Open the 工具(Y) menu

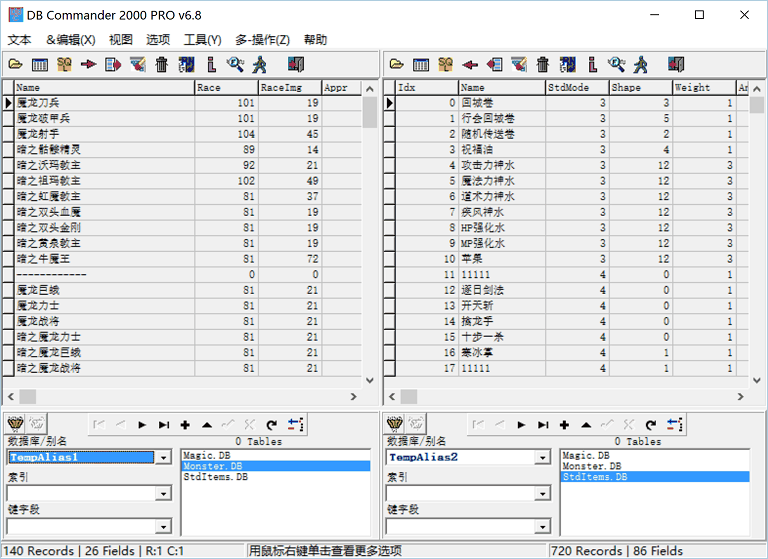(202, 40)
